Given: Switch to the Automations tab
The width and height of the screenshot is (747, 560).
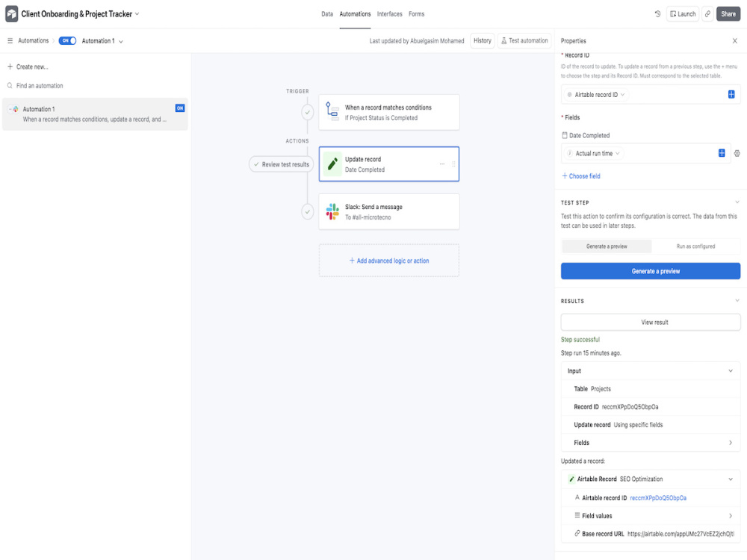Looking at the screenshot, I should (x=355, y=13).
